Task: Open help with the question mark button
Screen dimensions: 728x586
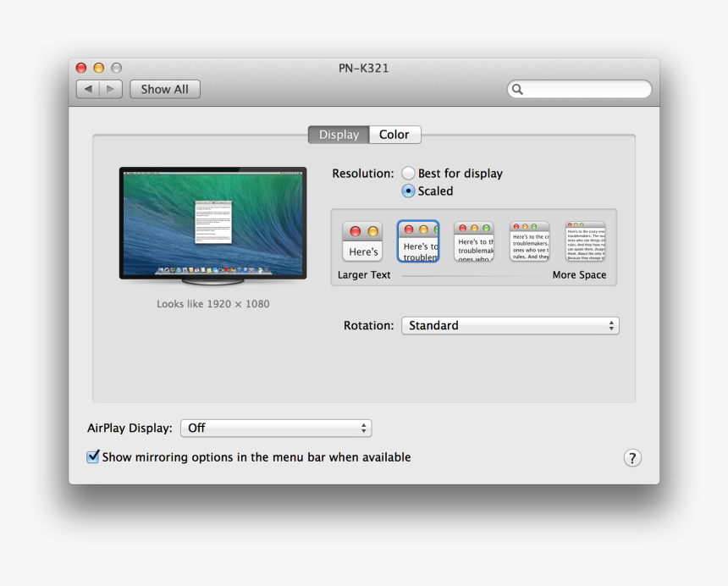Action: coord(631,458)
